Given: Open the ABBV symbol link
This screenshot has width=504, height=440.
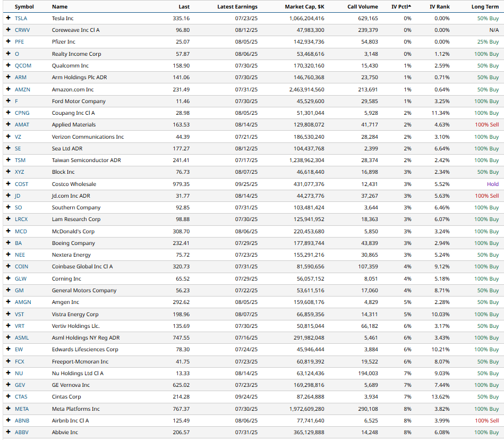Looking at the screenshot, I should click(x=22, y=432).
